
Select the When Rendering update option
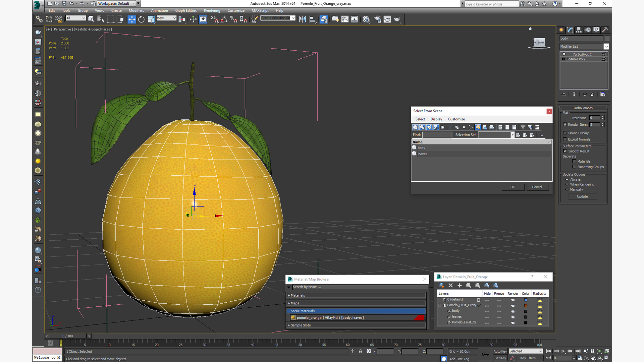click(567, 184)
